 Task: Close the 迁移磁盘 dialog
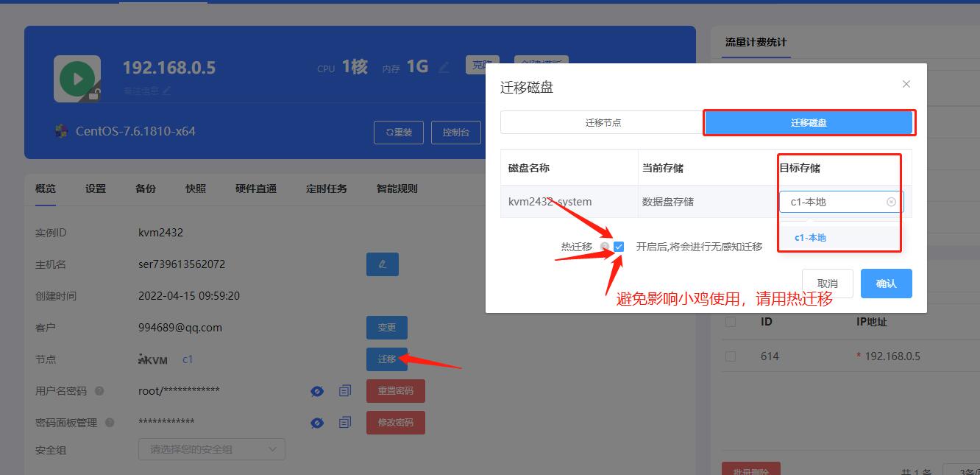(906, 84)
